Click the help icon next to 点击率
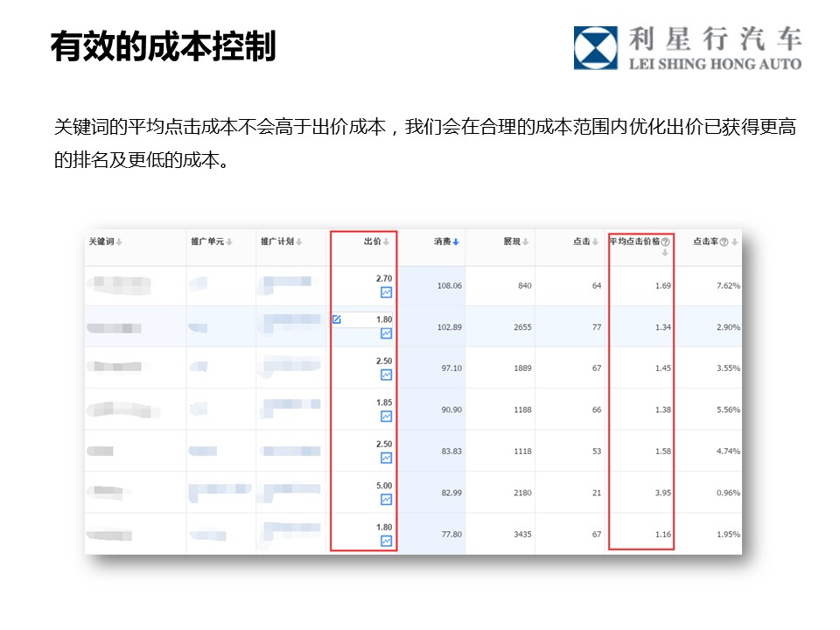 click(x=724, y=241)
